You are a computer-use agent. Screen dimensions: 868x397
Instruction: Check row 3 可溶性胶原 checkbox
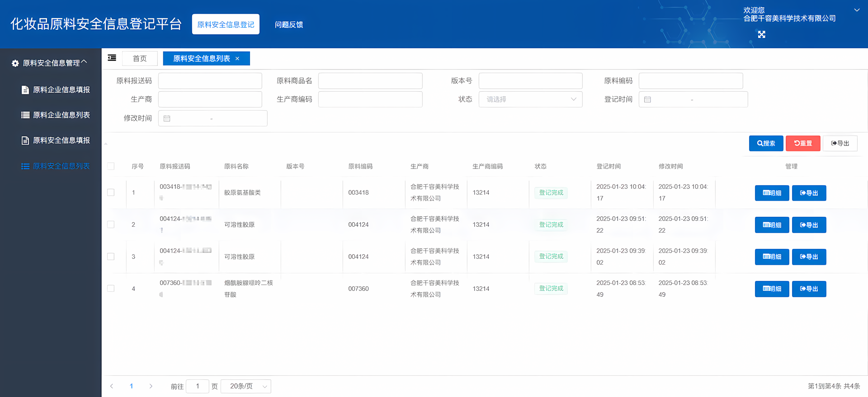pyautogui.click(x=111, y=257)
